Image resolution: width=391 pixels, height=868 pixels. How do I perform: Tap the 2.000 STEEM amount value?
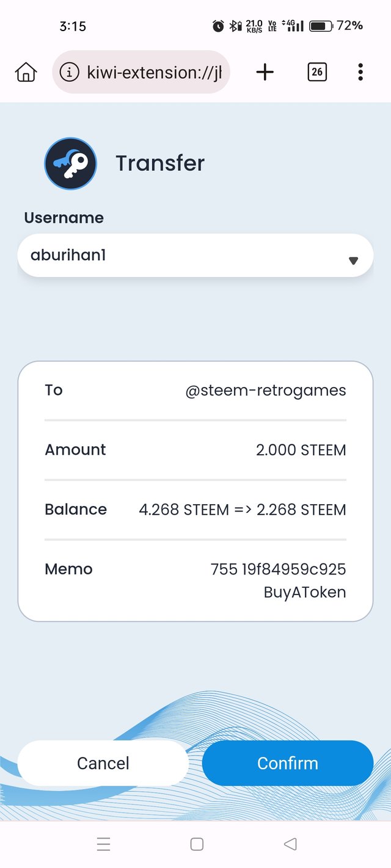[301, 450]
